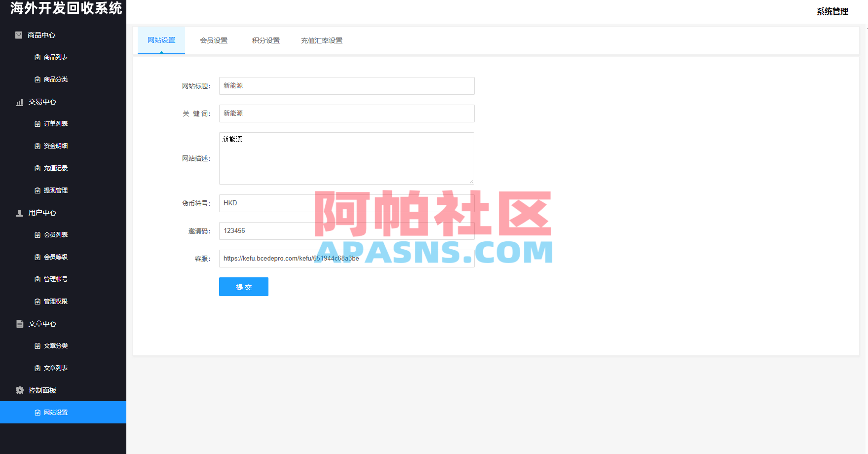This screenshot has width=868, height=454.
Task: Click the icon beside 会员等级
Action: pyautogui.click(x=38, y=257)
